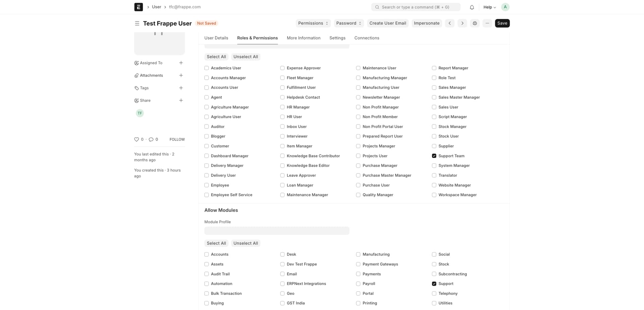Toggle the Support module checkbox off
Viewport: 644px width, 310px height.
[x=434, y=283]
